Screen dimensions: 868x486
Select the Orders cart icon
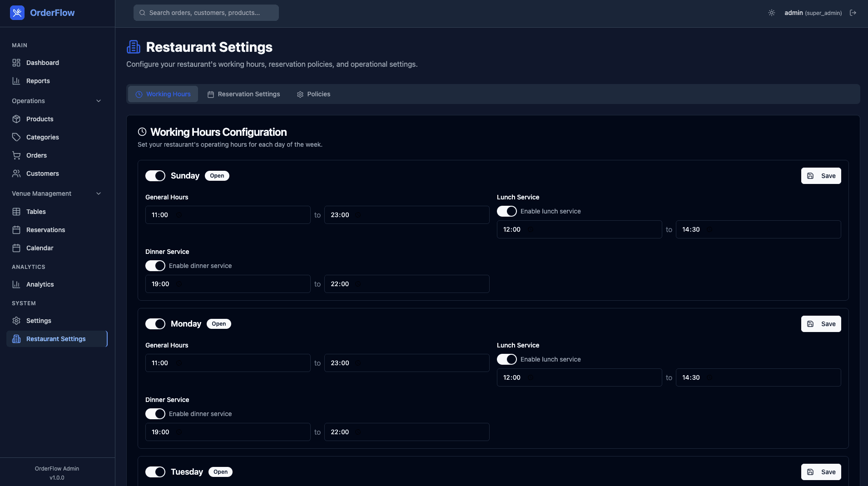(16, 155)
